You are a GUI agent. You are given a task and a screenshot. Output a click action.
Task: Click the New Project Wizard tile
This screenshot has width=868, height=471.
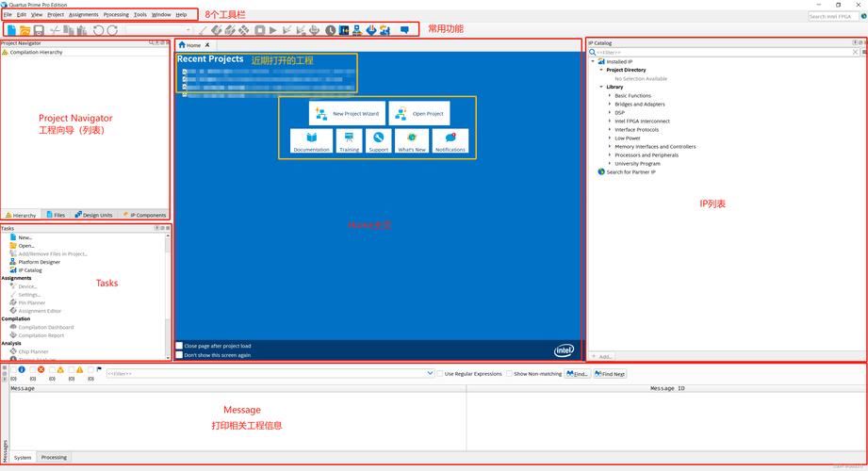click(348, 113)
